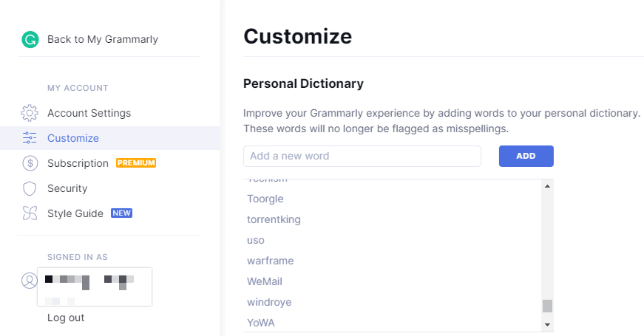This screenshot has width=644, height=336.
Task: Select the Security menu item
Action: [67, 189]
